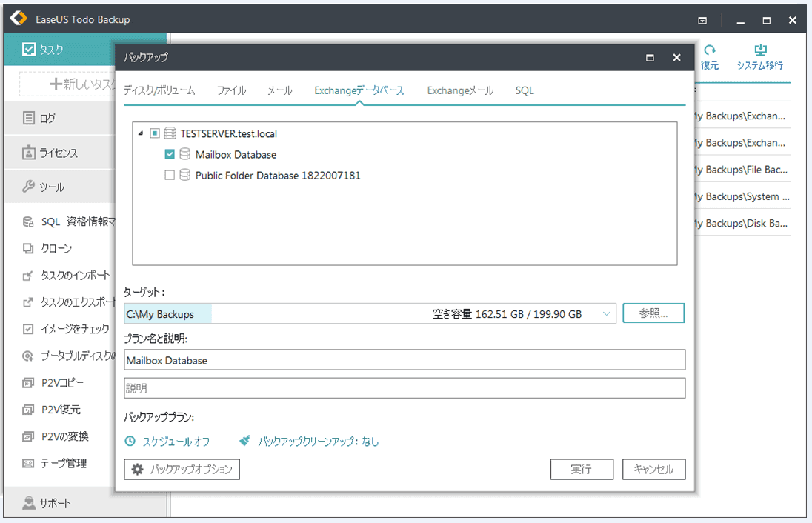Screen dimensions: 812x523
Task: Switch to Disk/Volume (ディスク/ボリューム) tab
Action: 159,90
